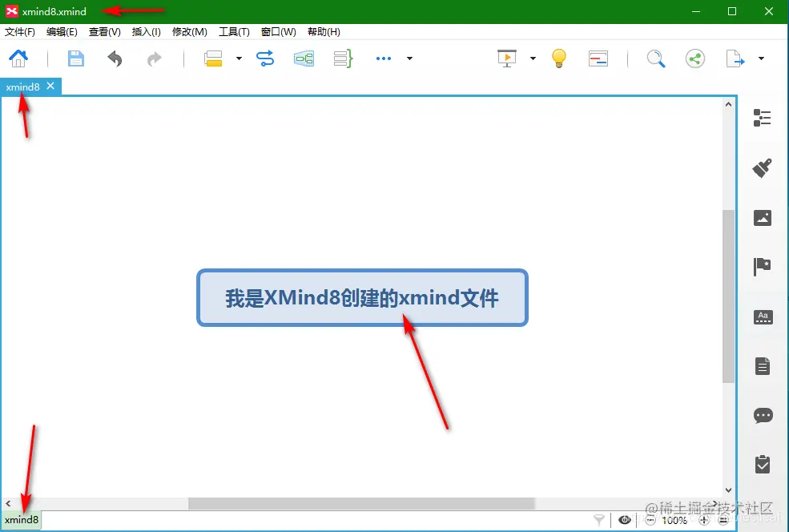Insert a new topic via the toolbar
This screenshot has width=789, height=532.
[213, 58]
